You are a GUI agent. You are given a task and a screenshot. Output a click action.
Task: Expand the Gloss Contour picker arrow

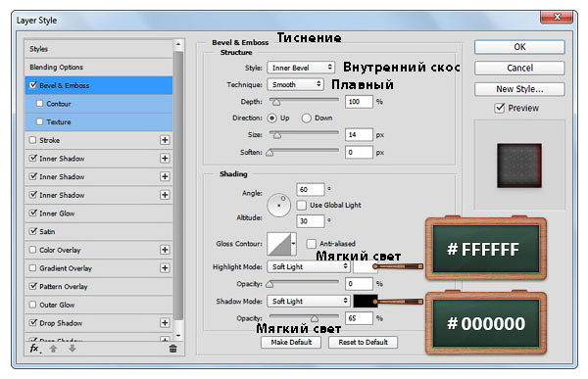click(294, 244)
